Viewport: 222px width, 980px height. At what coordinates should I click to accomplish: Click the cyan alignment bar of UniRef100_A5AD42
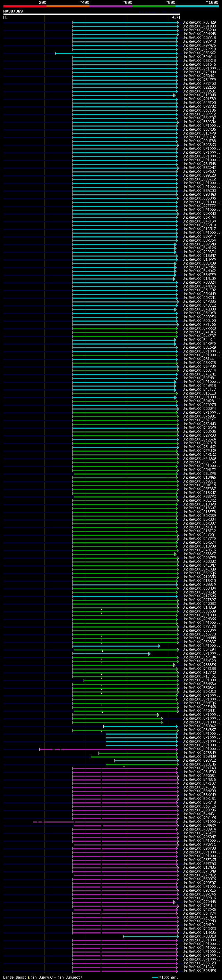(140, 726)
